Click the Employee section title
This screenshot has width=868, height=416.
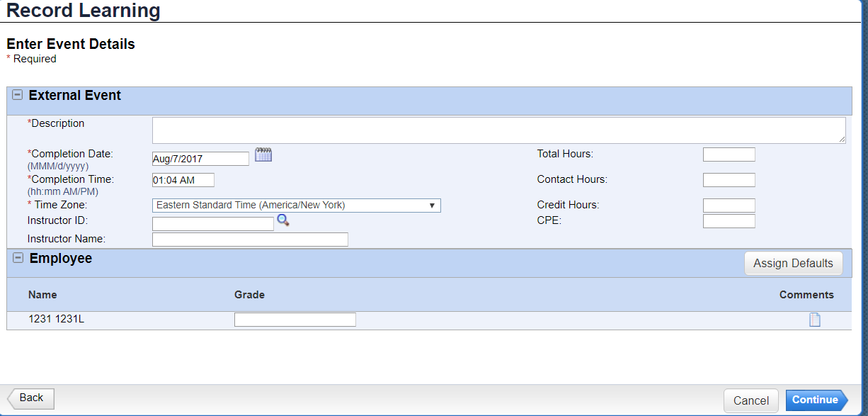(61, 259)
